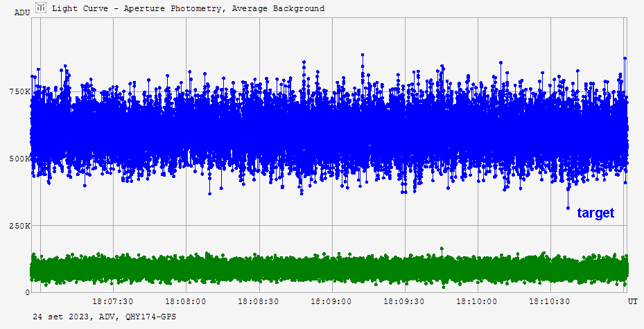This screenshot has height=329, width=644.
Task: Click the '18:10:00' time label
Action: (x=476, y=301)
